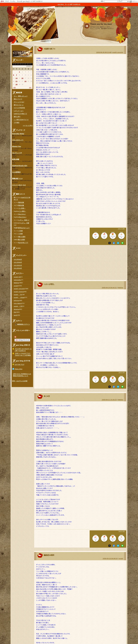The width and height of the screenshot is (138, 644).
Task: Share 大阪祭り終了!! post on Hatena Bookmark
Action: [x=118, y=243]
